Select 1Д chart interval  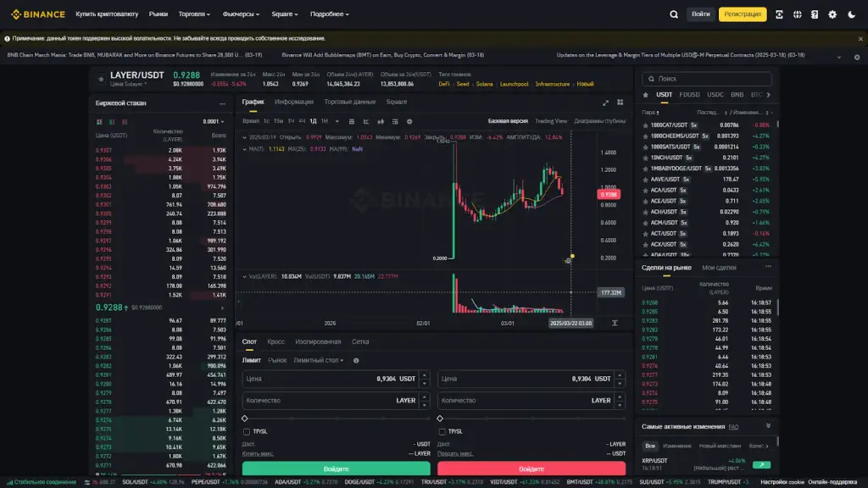(x=314, y=121)
